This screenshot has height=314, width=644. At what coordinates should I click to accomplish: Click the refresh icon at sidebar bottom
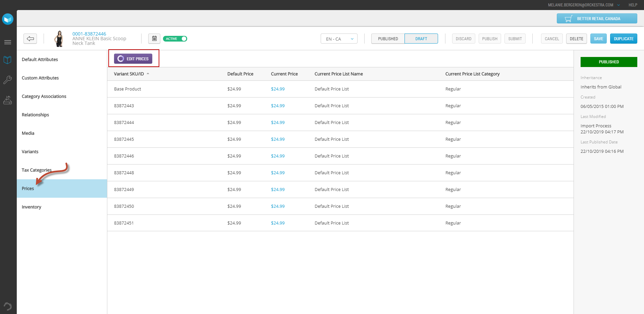click(x=7, y=306)
